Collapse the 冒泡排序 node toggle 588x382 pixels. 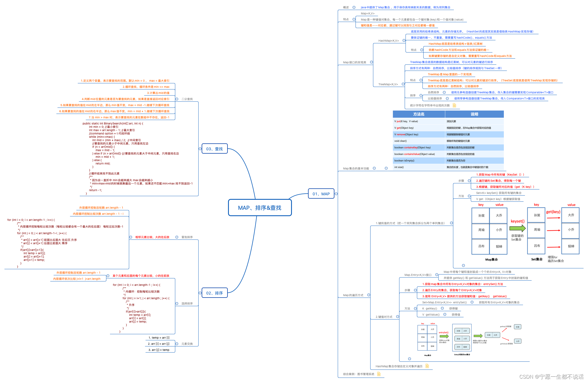click(177, 237)
